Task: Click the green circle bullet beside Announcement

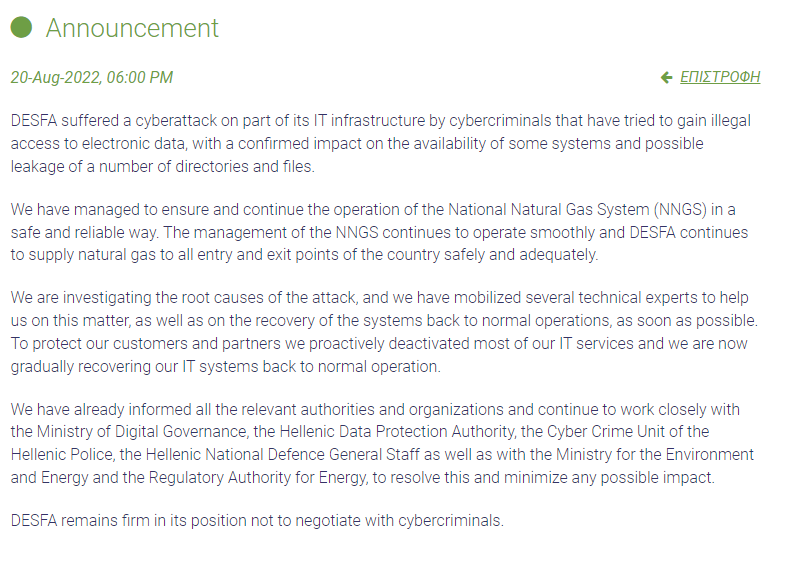Action: click(x=22, y=27)
